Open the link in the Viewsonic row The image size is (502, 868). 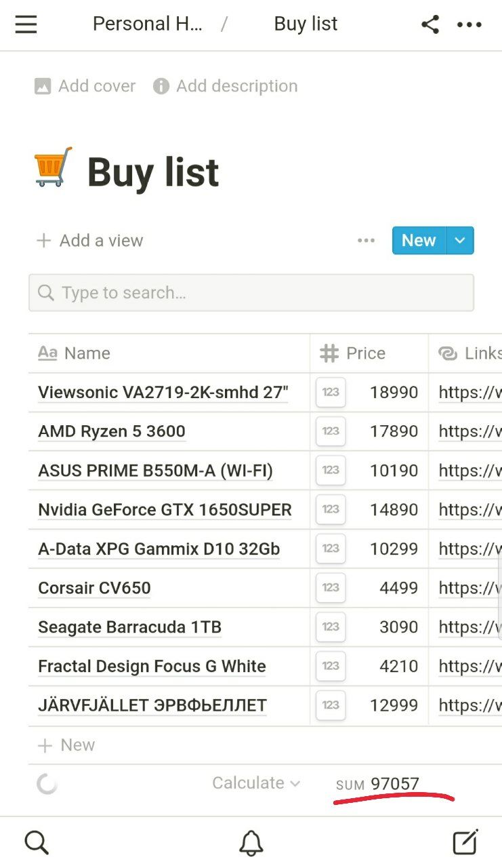click(470, 393)
